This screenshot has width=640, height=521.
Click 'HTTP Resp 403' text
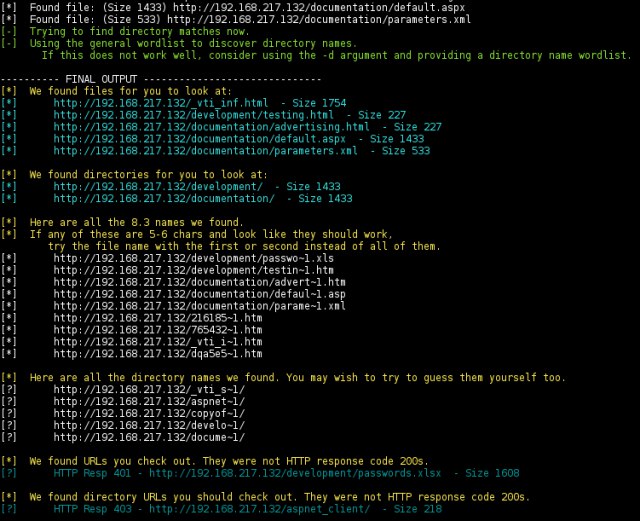[x=92, y=509]
